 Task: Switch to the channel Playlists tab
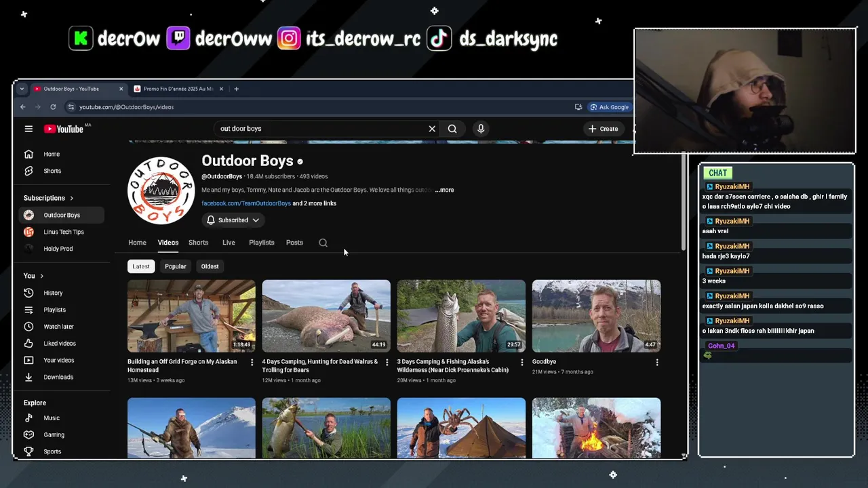[x=261, y=243]
